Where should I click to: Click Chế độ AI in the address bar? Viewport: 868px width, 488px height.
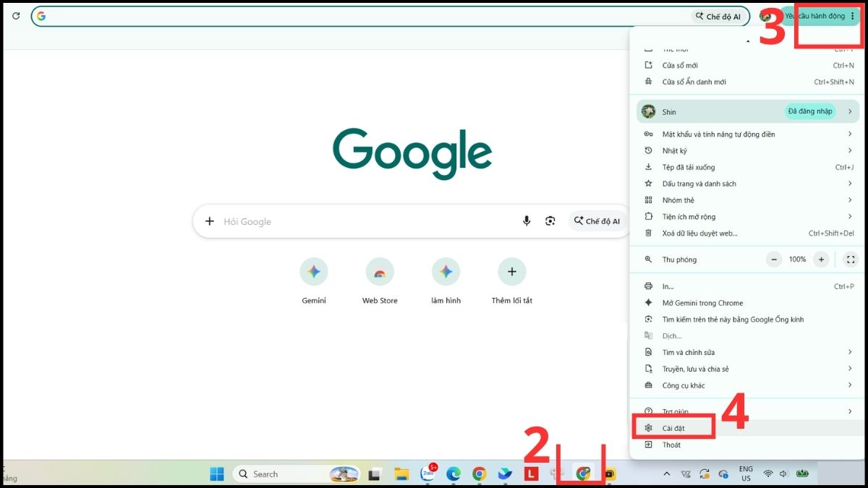click(718, 16)
